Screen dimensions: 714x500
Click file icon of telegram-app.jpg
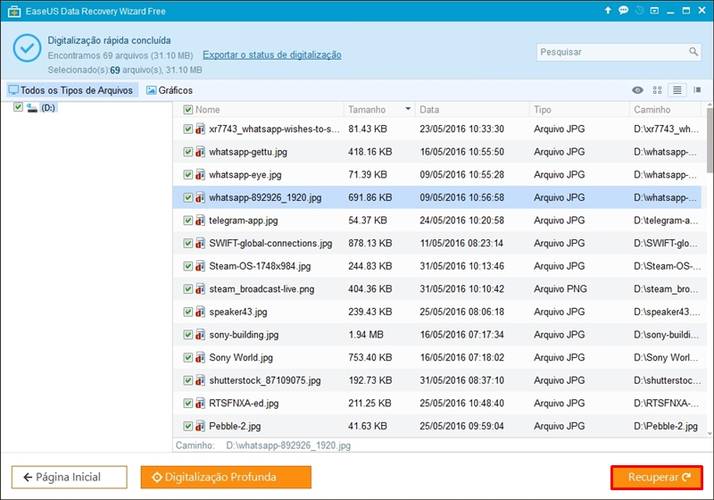pyautogui.click(x=200, y=220)
